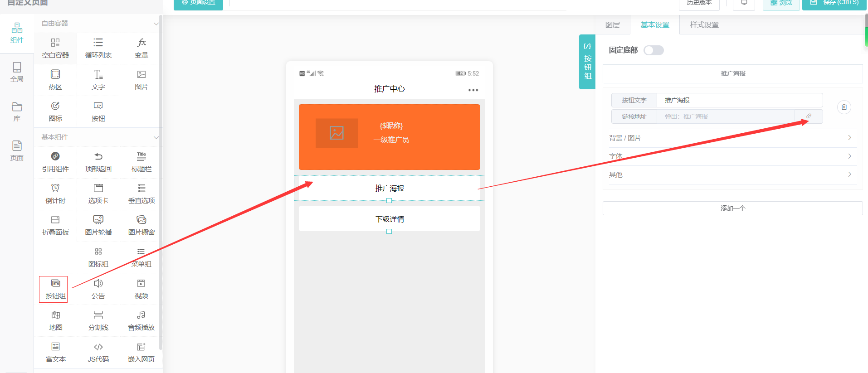The image size is (868, 373).
Task: Click the avatar image placeholder in preview
Action: [x=336, y=133]
